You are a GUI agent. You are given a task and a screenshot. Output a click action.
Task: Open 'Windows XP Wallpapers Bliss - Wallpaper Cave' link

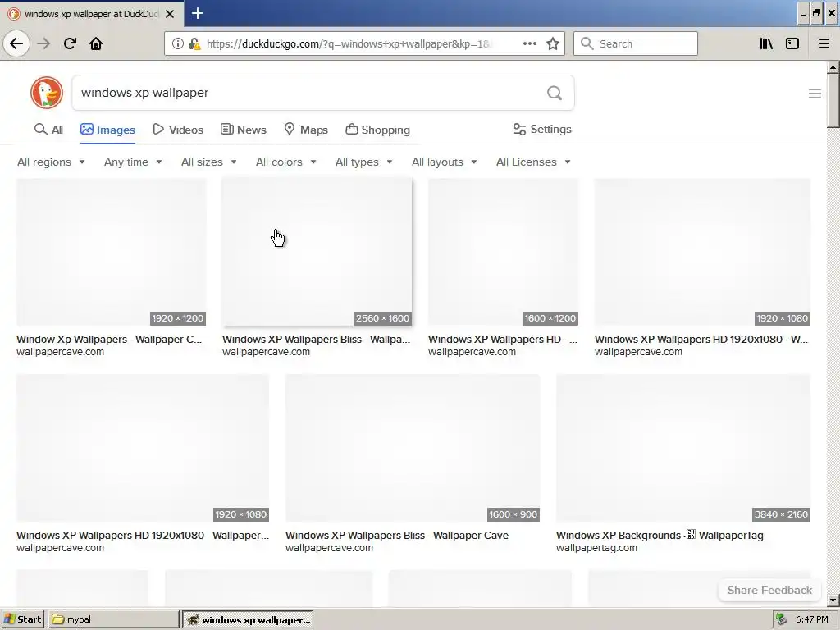coord(397,535)
